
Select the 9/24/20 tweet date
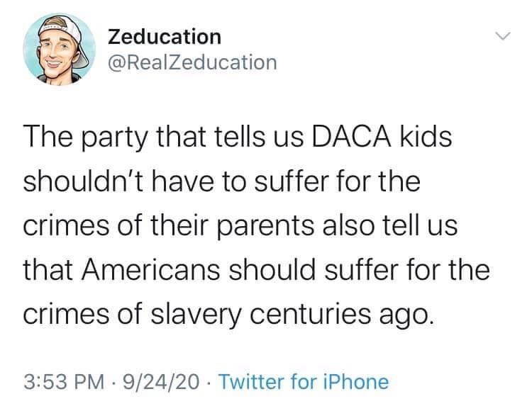(161, 382)
